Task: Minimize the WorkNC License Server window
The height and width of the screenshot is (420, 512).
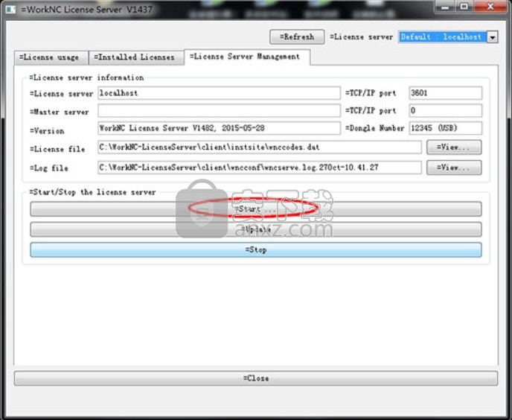Action: point(445,7)
